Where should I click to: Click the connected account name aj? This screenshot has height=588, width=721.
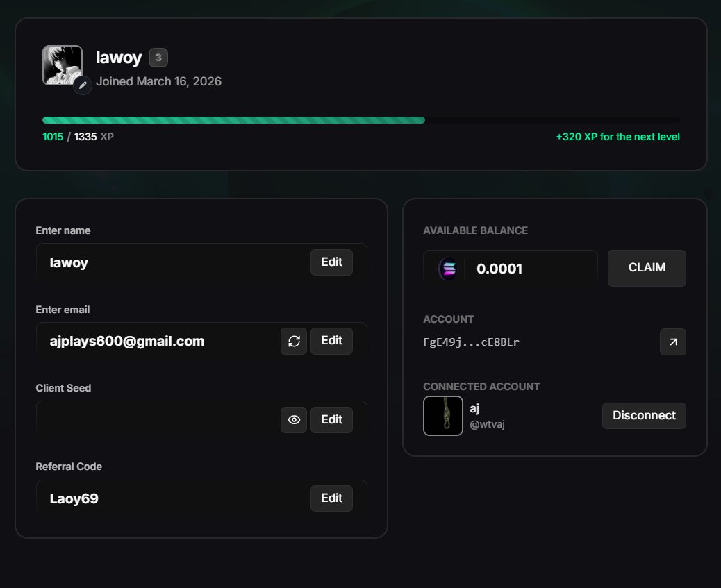point(474,408)
